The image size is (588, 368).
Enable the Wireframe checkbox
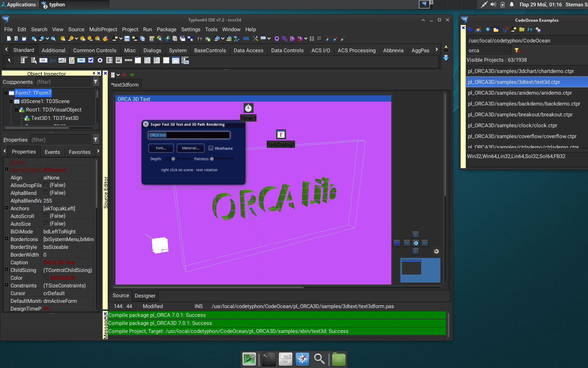point(211,148)
